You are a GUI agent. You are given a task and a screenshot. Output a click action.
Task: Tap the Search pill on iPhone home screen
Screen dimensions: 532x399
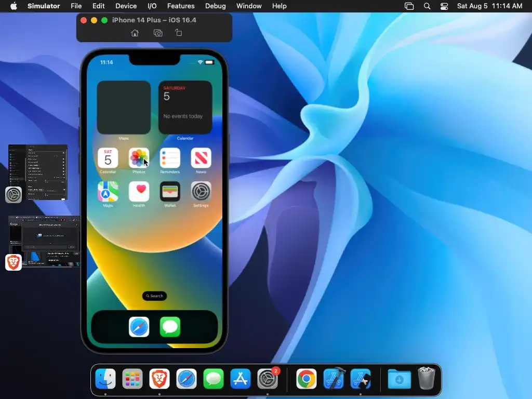(154, 296)
